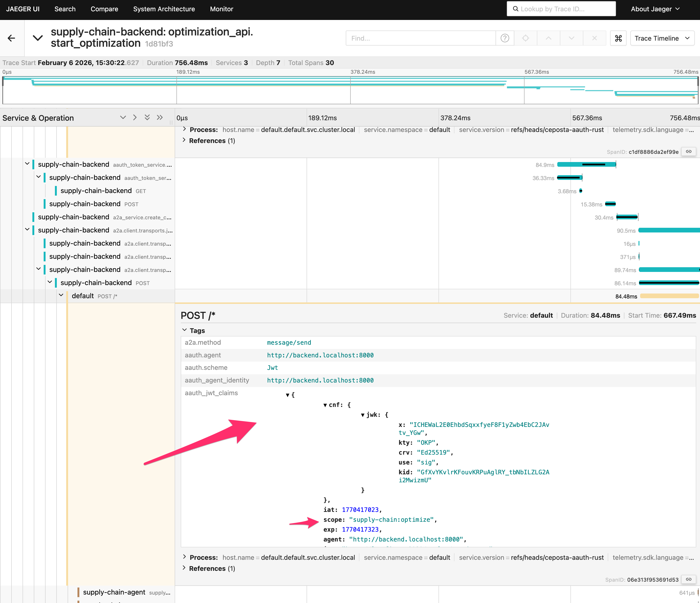Open the About Jaeger dropdown menu

coord(655,9)
